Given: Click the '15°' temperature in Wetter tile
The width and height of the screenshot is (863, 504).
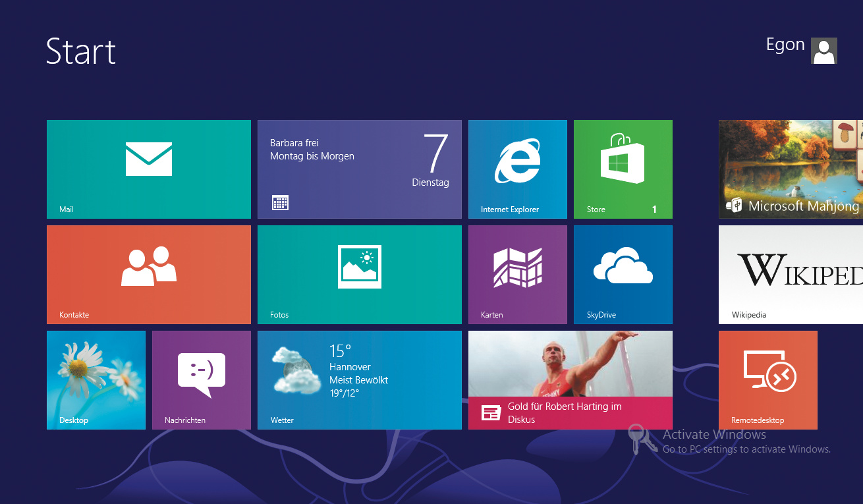Looking at the screenshot, I should coord(341,350).
